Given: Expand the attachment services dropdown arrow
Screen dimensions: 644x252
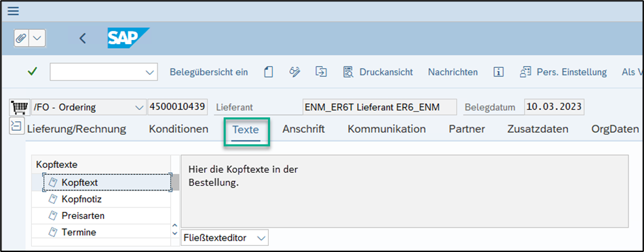Looking at the screenshot, I should click(x=37, y=39).
